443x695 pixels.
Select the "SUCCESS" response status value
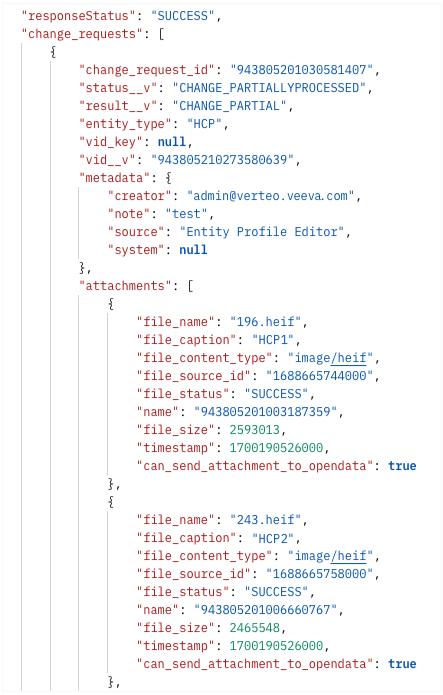tap(183, 16)
